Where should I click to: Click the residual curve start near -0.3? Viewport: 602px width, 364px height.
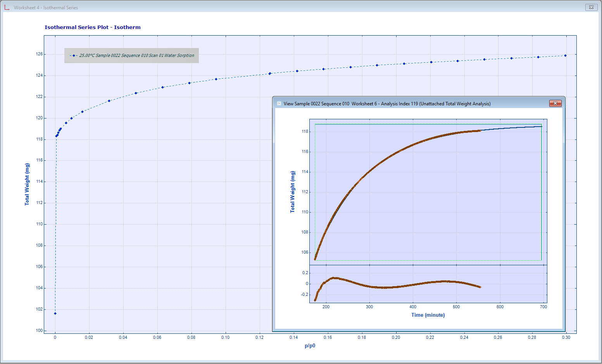(315, 300)
